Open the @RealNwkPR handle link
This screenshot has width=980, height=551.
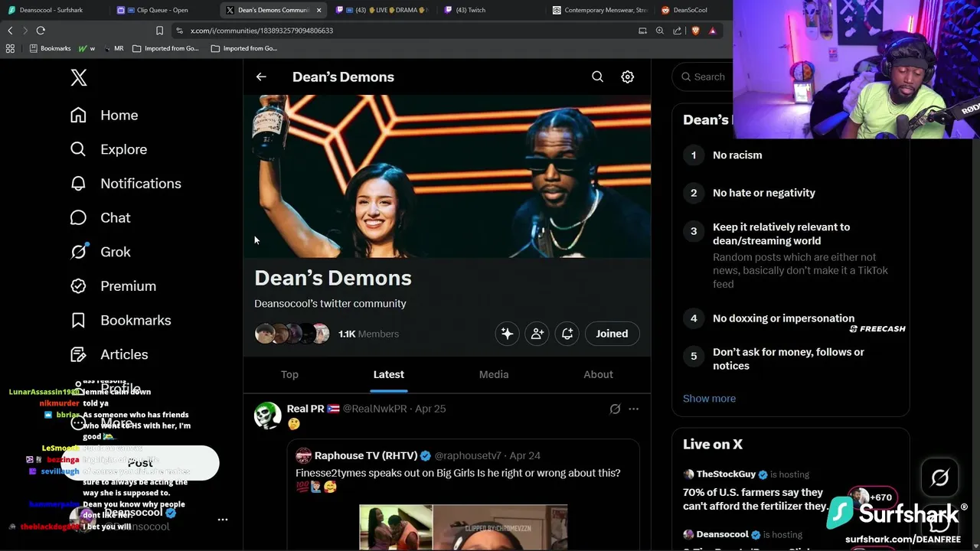coord(374,409)
